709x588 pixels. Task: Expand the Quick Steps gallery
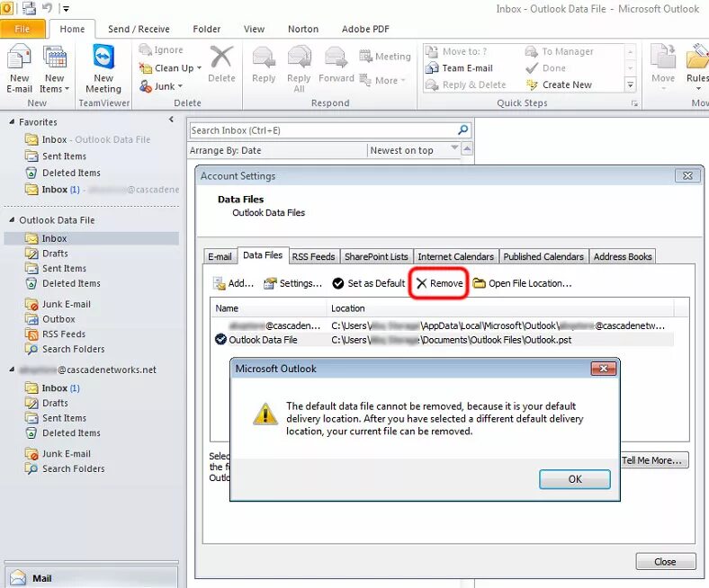(631, 85)
